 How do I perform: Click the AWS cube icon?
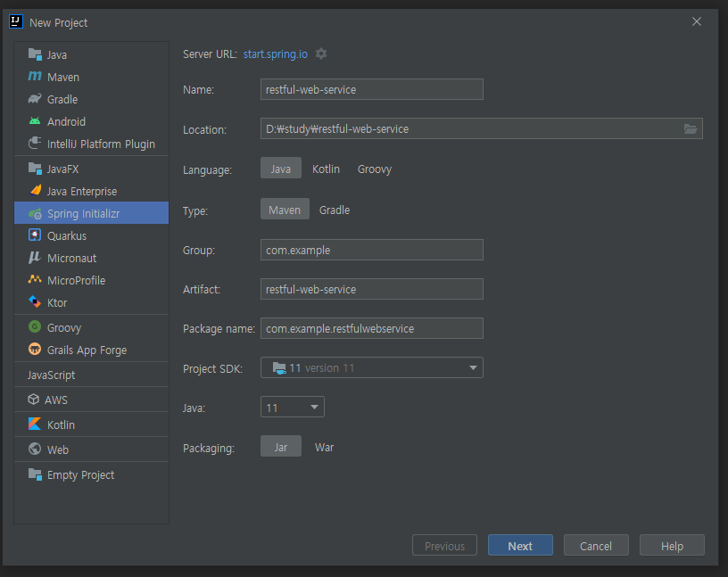[x=33, y=400]
